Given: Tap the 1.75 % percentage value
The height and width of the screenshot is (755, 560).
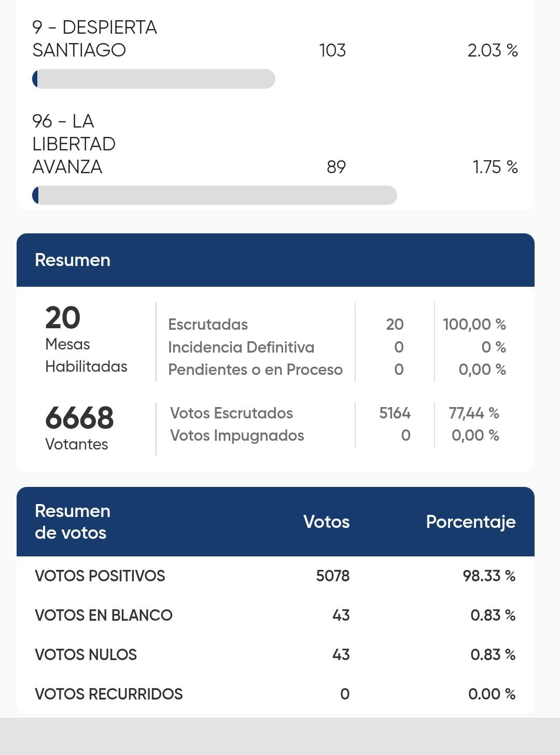Looking at the screenshot, I should 495,167.
